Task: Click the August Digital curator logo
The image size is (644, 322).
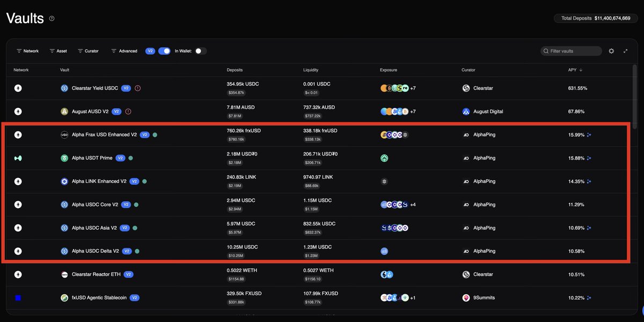Action: (466, 112)
